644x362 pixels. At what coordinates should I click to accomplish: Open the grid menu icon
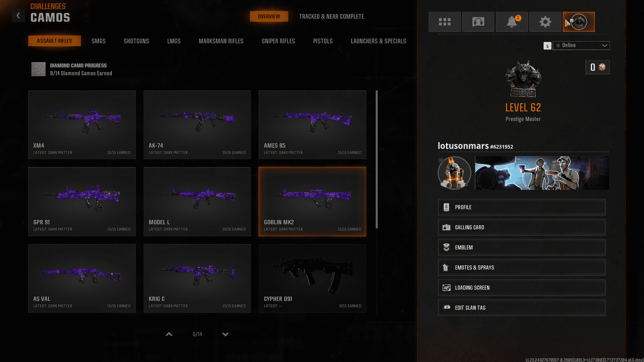[x=444, y=22]
